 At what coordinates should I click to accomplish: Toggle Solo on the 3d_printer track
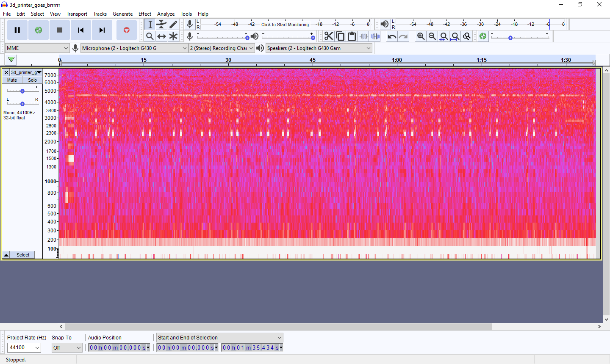pyautogui.click(x=32, y=80)
